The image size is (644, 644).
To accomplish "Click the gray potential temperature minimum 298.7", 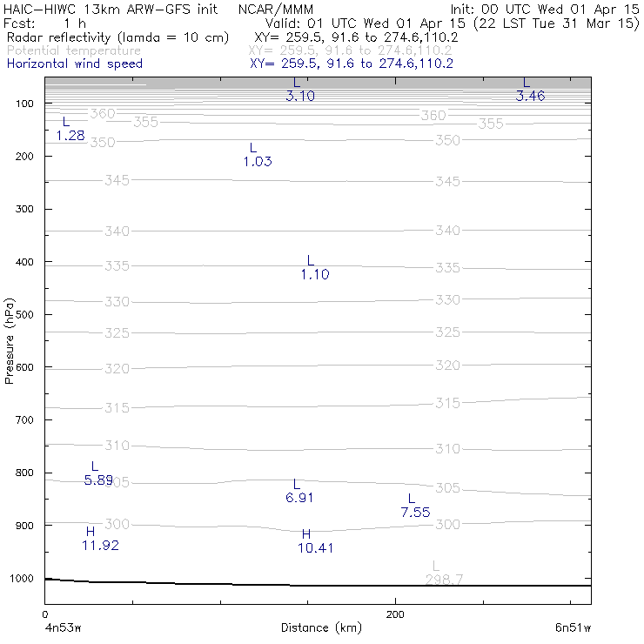I will pos(444,580).
